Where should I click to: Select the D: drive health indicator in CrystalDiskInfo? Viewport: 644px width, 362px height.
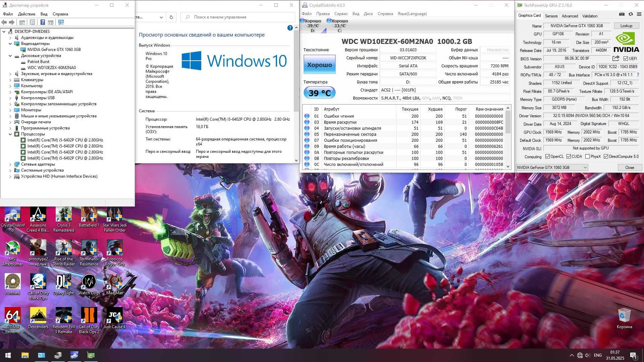[313, 25]
